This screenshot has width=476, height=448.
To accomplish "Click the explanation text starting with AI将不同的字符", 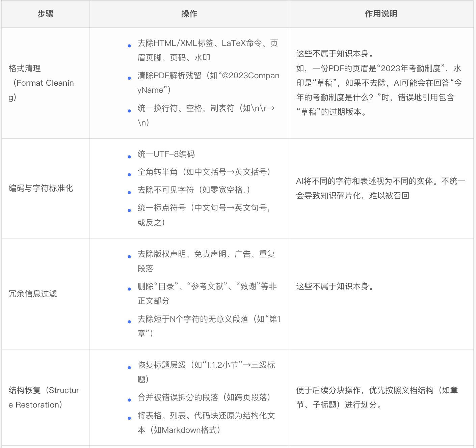I will [380, 188].
